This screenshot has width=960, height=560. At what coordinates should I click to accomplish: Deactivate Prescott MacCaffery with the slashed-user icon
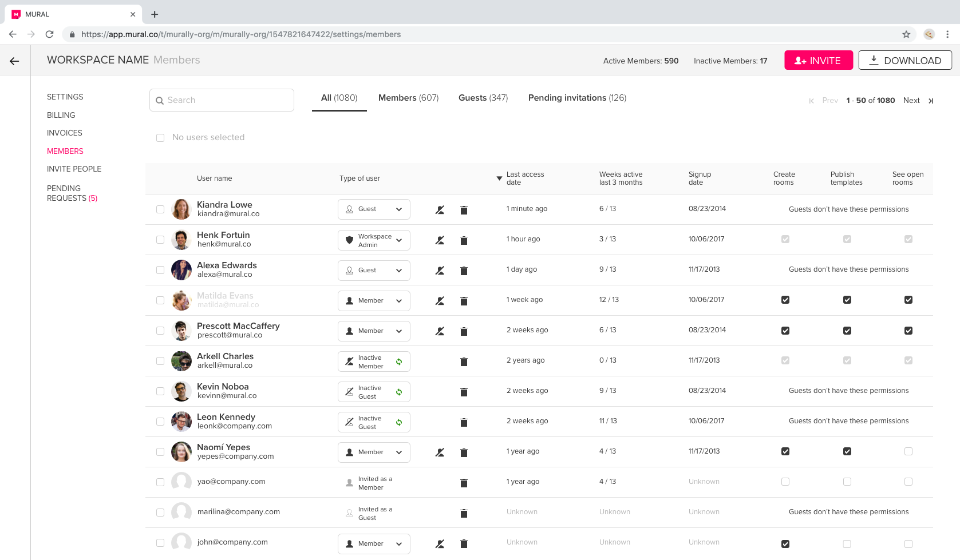tap(440, 331)
